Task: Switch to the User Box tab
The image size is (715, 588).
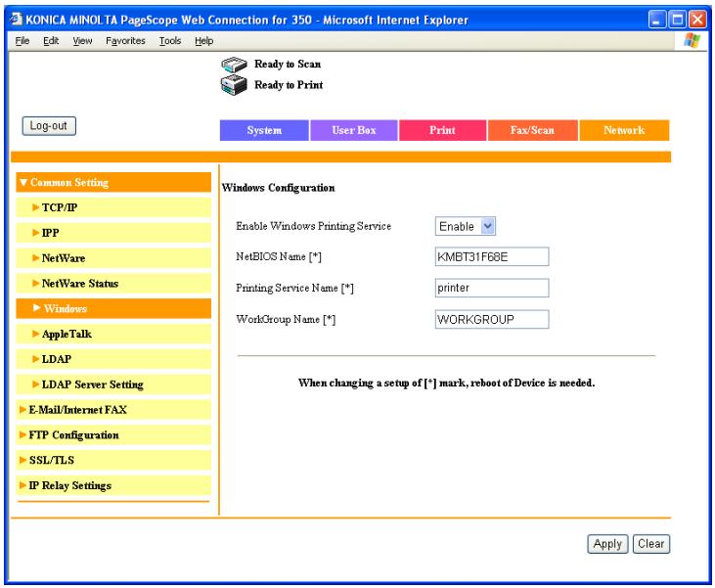Action: click(354, 130)
